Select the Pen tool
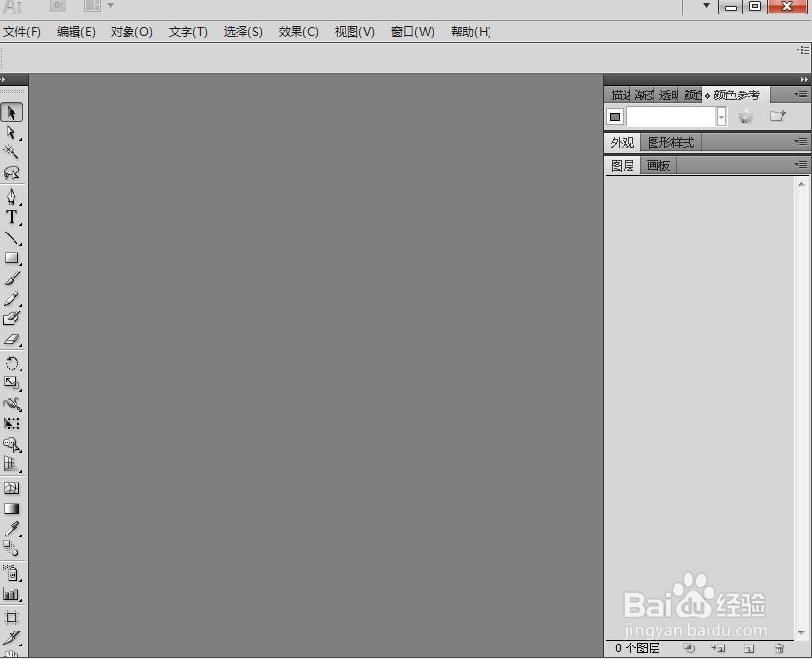 12,196
